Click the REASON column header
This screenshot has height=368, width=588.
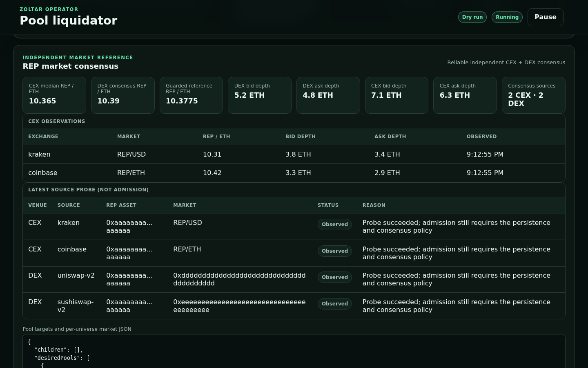[x=374, y=205]
